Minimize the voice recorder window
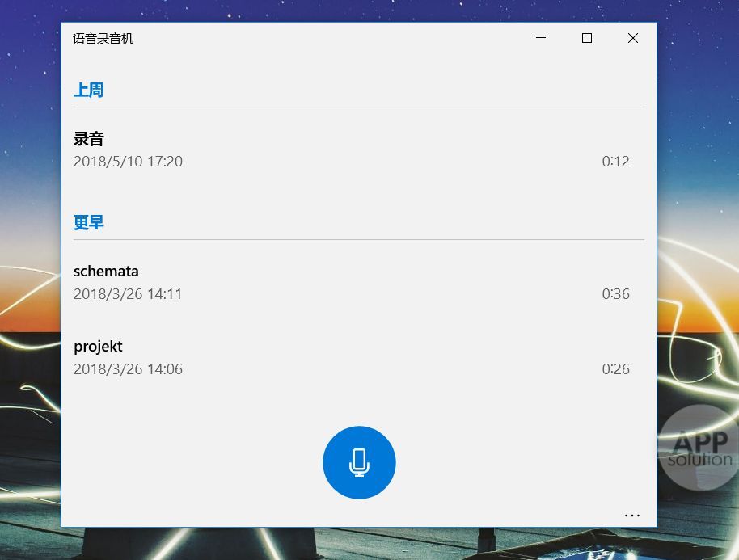Image resolution: width=739 pixels, height=560 pixels. click(541, 38)
